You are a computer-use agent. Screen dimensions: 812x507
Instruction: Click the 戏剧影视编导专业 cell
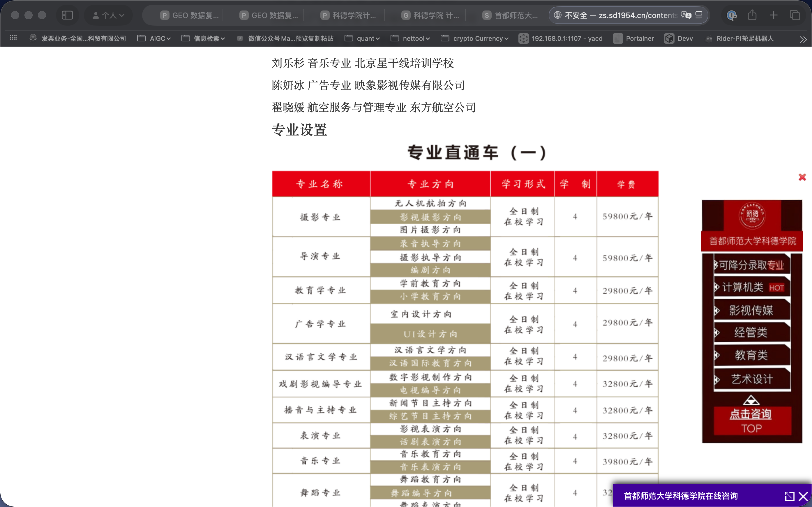321,384
